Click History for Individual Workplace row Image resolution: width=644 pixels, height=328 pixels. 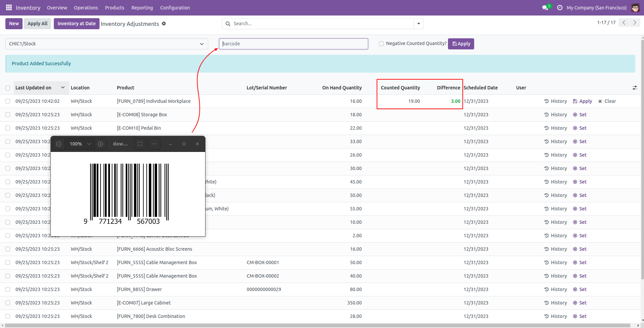pos(556,101)
